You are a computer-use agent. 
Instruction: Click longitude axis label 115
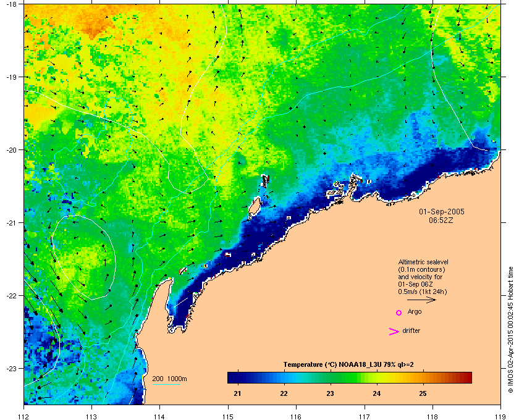click(228, 416)
